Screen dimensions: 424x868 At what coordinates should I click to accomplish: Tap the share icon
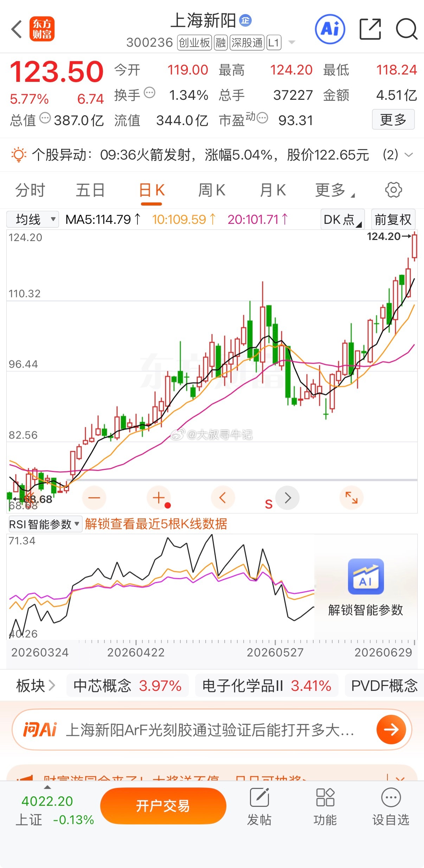(370, 29)
